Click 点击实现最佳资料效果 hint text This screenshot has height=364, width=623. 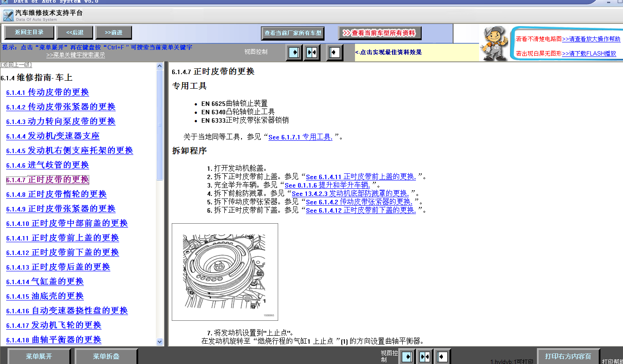389,52
